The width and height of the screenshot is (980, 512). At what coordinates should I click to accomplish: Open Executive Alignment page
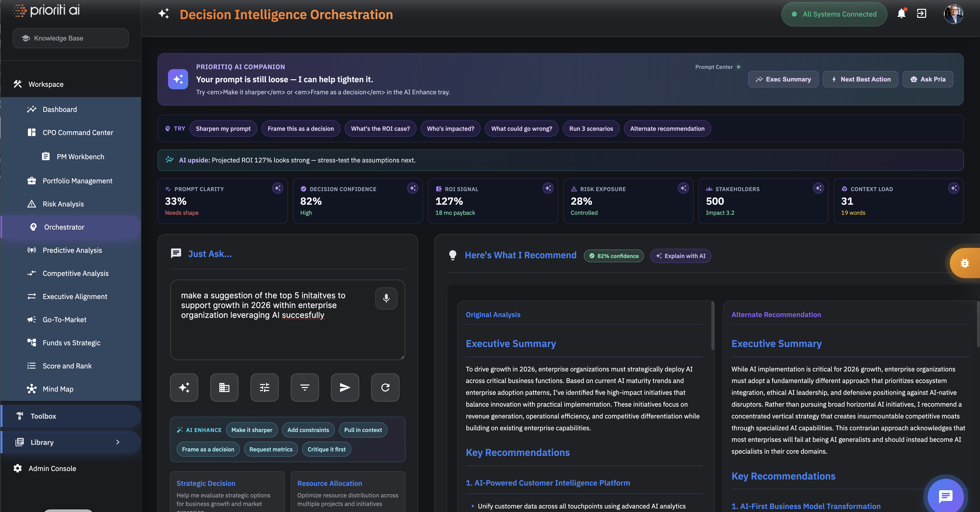click(x=71, y=296)
